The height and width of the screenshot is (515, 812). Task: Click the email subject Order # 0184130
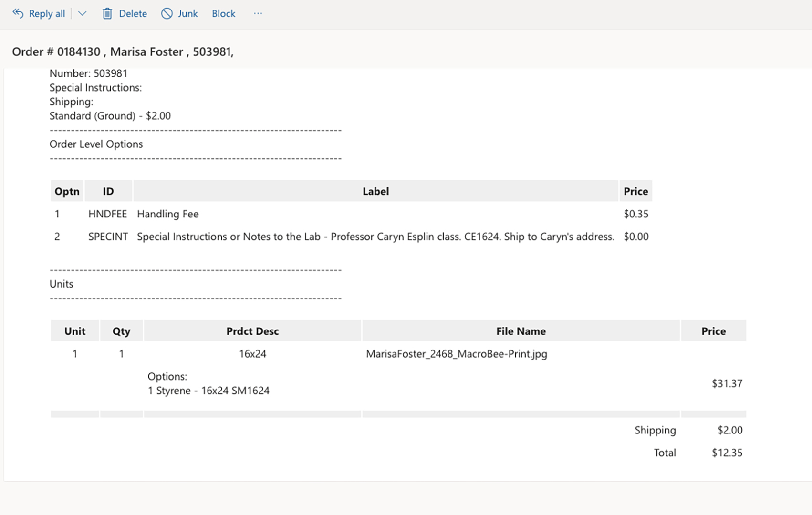coord(123,51)
